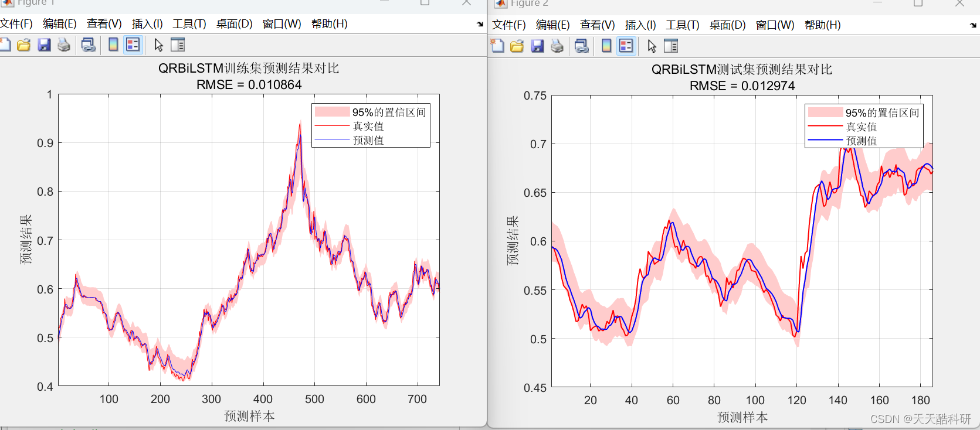Click 真实值 legend entry in Figure 1

tap(368, 126)
